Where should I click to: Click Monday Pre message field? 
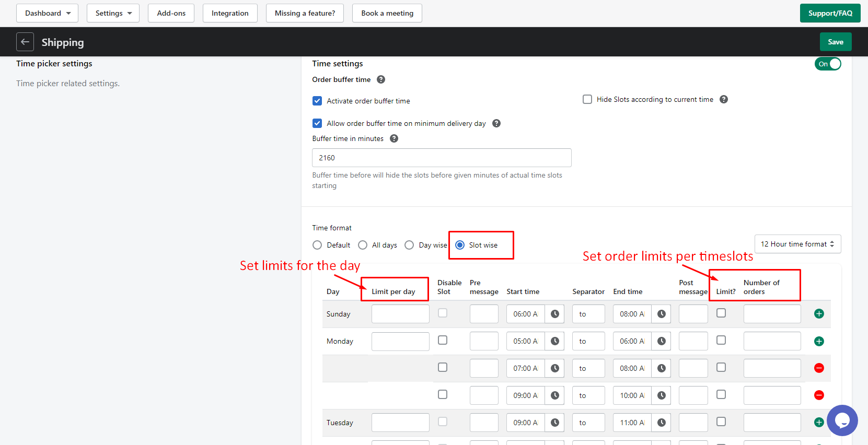(484, 341)
